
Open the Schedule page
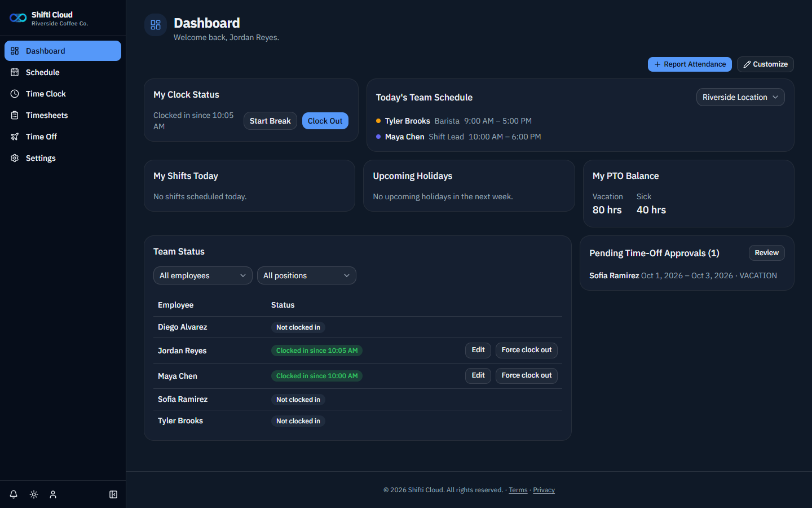63,72
